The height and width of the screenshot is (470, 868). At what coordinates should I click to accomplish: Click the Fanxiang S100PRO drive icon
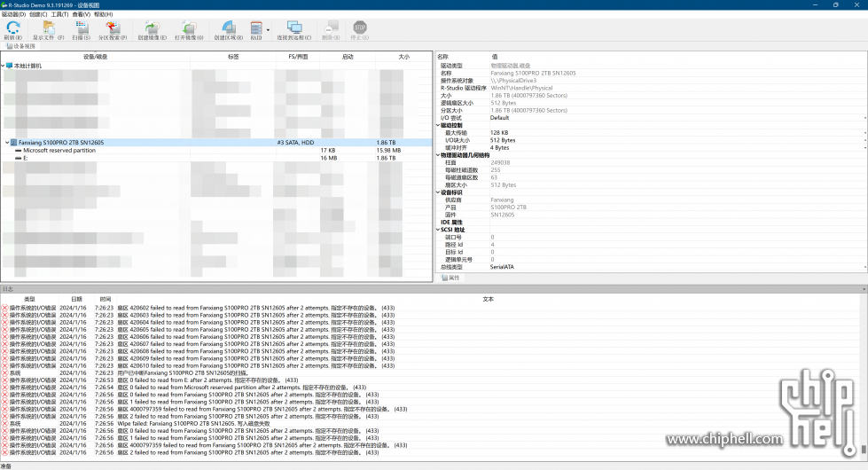[14, 142]
